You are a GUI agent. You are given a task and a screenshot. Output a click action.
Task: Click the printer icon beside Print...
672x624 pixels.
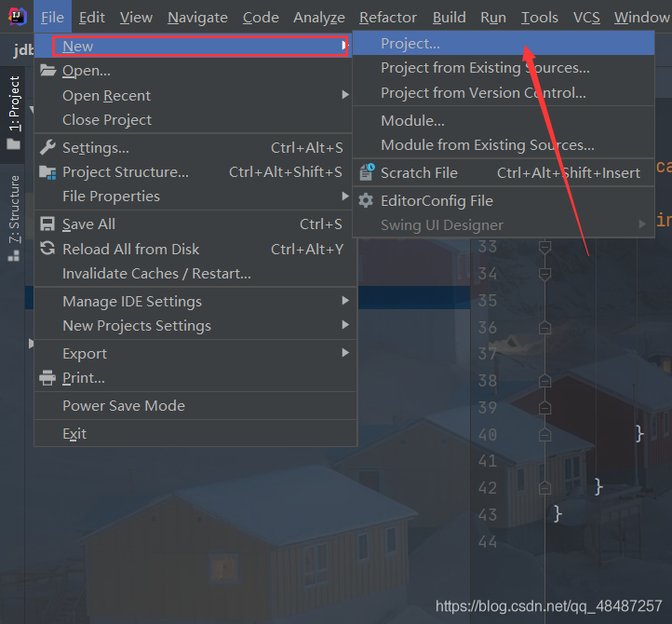(47, 378)
